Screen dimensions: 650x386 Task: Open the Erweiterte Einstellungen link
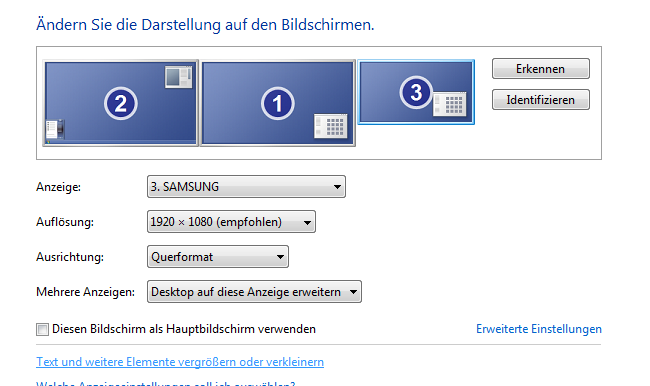point(538,329)
